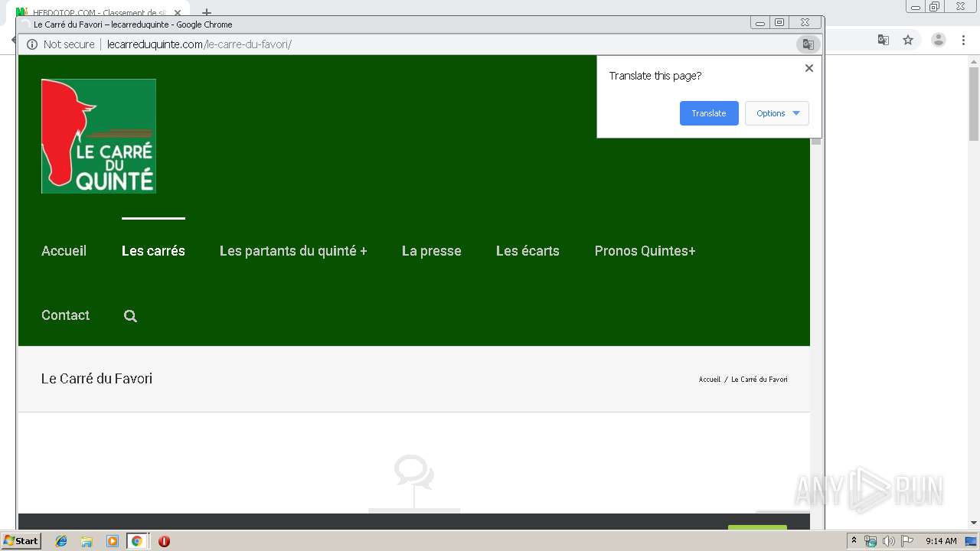Open Windows Explorer folder from the taskbar
Viewport: 980px width, 551px height.
[87, 541]
